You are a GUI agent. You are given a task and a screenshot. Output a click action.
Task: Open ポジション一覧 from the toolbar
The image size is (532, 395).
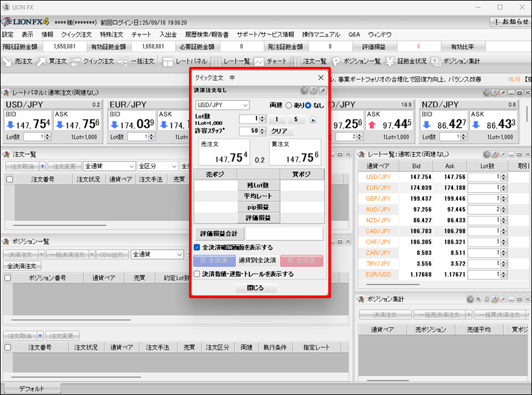(x=356, y=61)
